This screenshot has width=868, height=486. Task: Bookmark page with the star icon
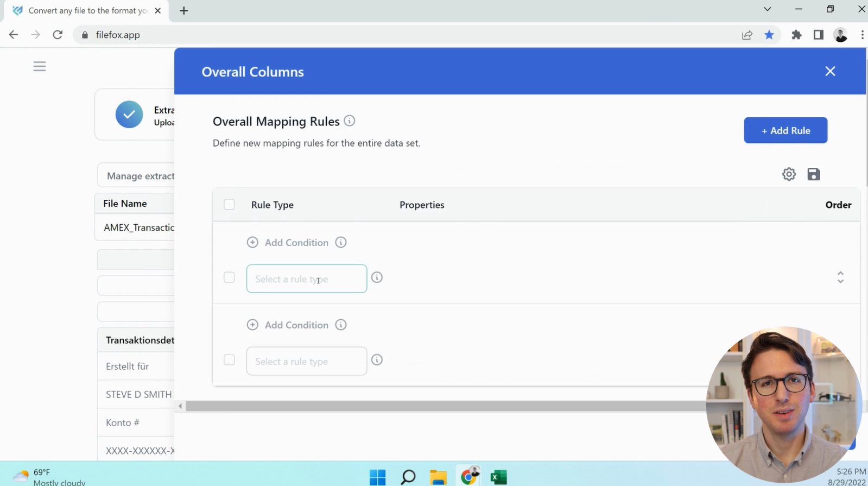(x=769, y=35)
